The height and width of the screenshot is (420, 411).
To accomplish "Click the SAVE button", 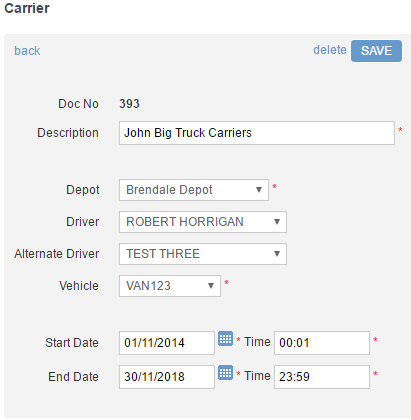I will tap(376, 51).
